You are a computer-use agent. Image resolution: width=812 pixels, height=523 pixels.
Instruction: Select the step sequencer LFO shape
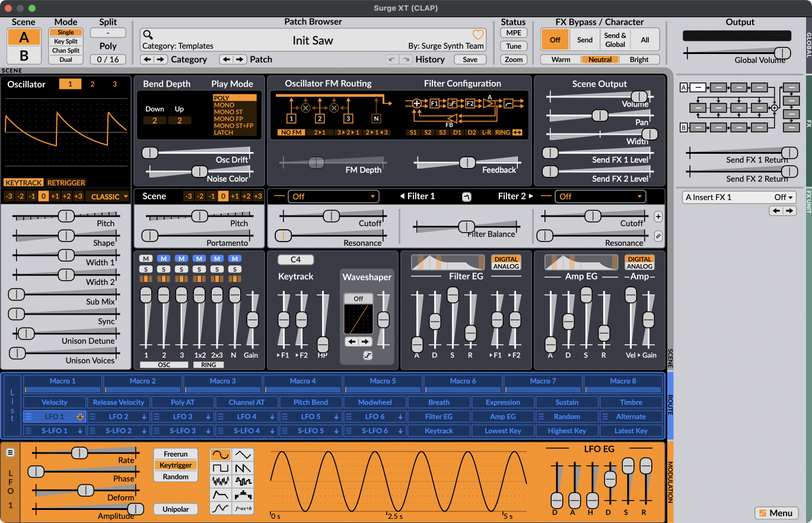(x=243, y=495)
